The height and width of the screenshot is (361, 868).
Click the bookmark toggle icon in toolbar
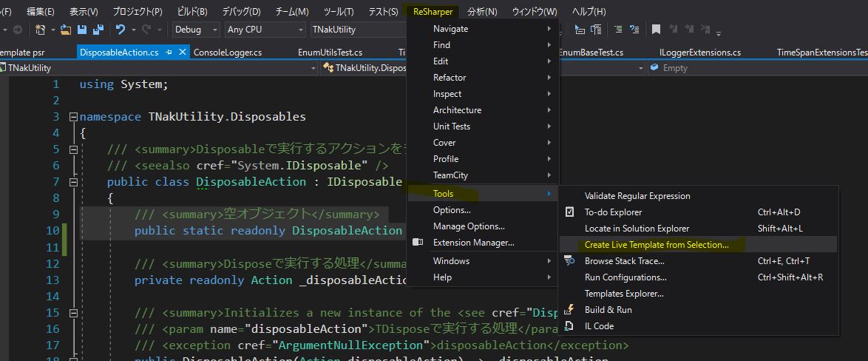(x=655, y=30)
